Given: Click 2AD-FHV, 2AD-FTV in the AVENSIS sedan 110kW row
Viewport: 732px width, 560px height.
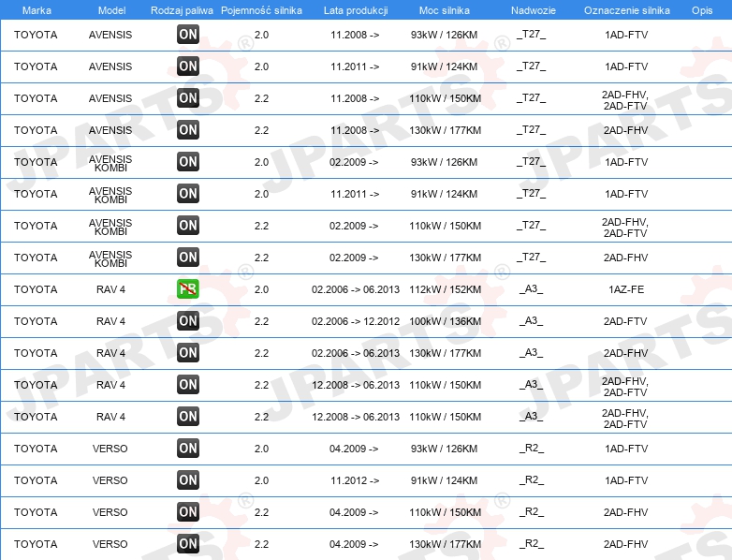Looking at the screenshot, I should (x=625, y=100).
